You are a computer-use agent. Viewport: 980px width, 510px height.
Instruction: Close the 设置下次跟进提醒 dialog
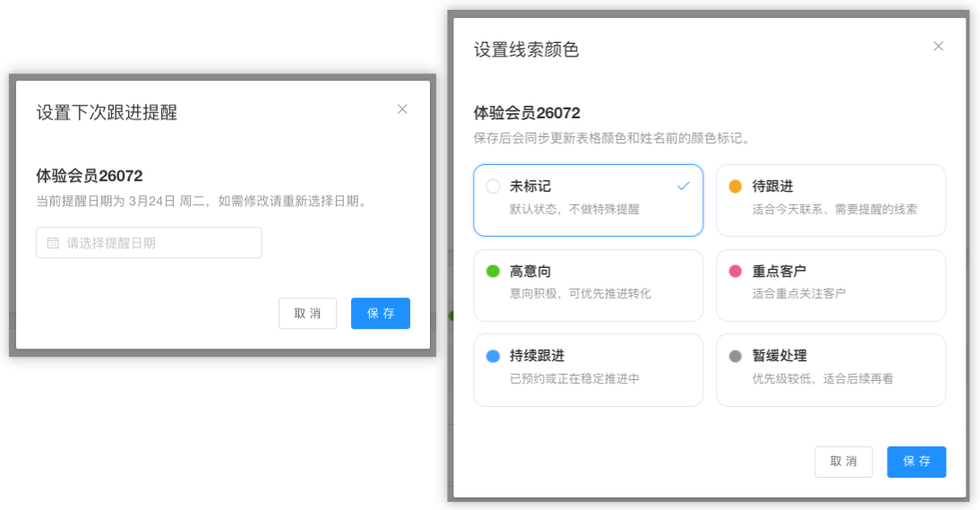point(402,109)
